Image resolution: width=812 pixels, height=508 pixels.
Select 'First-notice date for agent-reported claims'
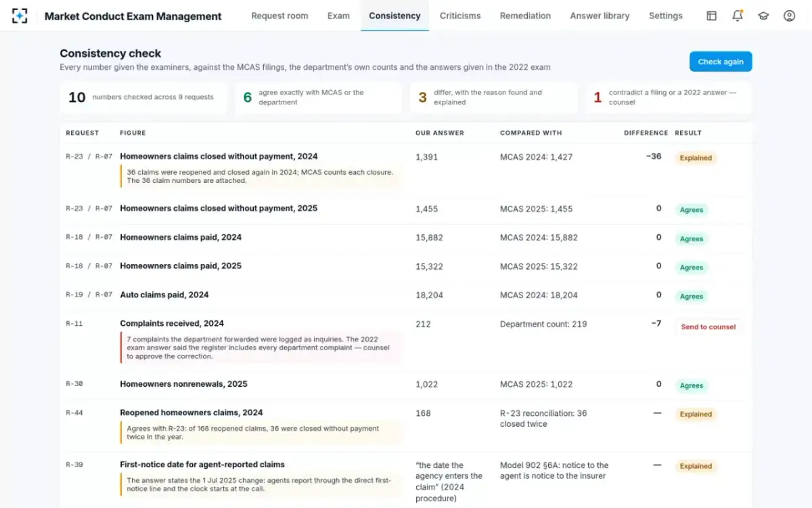click(202, 465)
